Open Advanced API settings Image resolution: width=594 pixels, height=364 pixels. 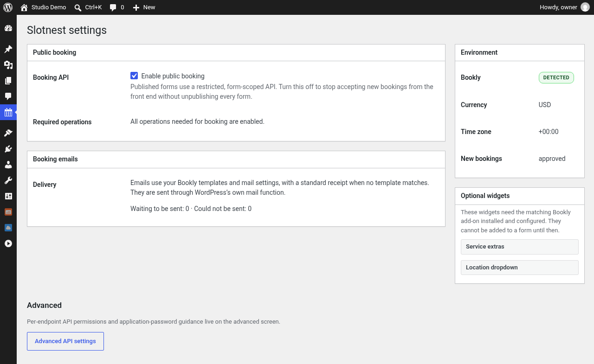pyautogui.click(x=65, y=341)
